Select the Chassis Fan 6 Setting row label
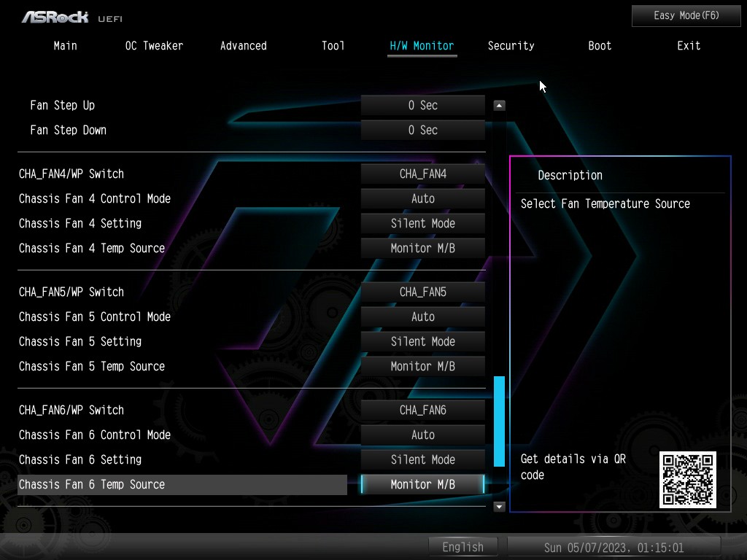 pos(80,459)
